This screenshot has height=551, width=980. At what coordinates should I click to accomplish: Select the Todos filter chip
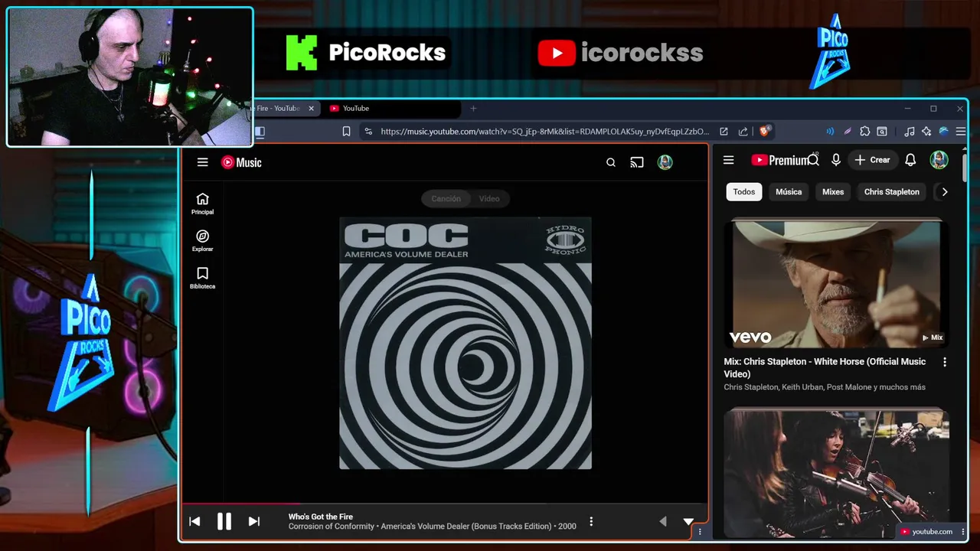click(744, 192)
